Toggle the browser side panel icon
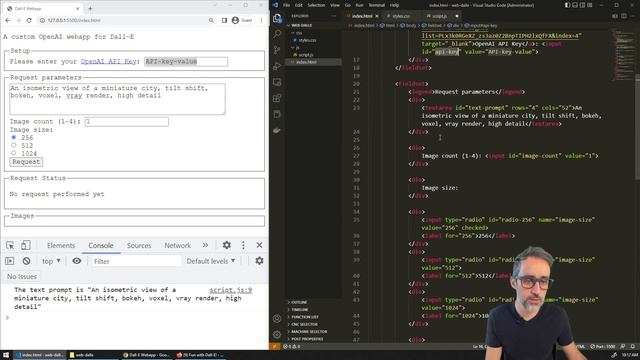 224,20
